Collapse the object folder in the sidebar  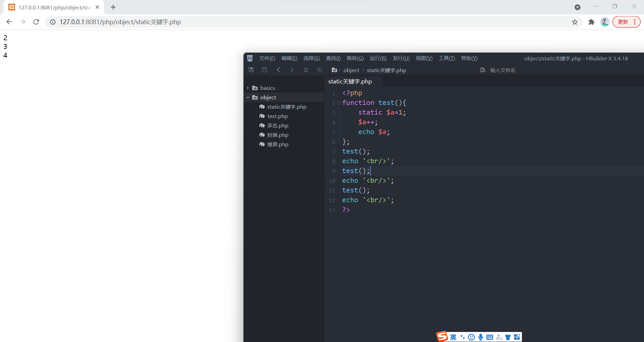(x=248, y=97)
